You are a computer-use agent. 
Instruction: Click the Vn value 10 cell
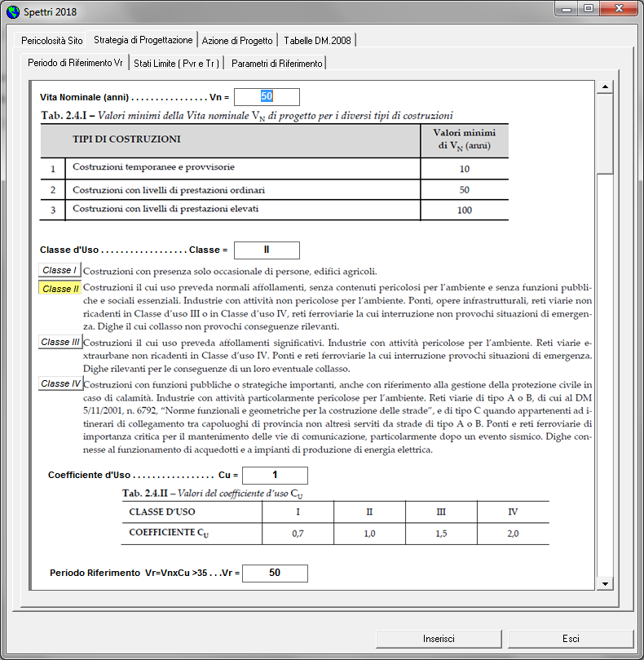coord(465,169)
